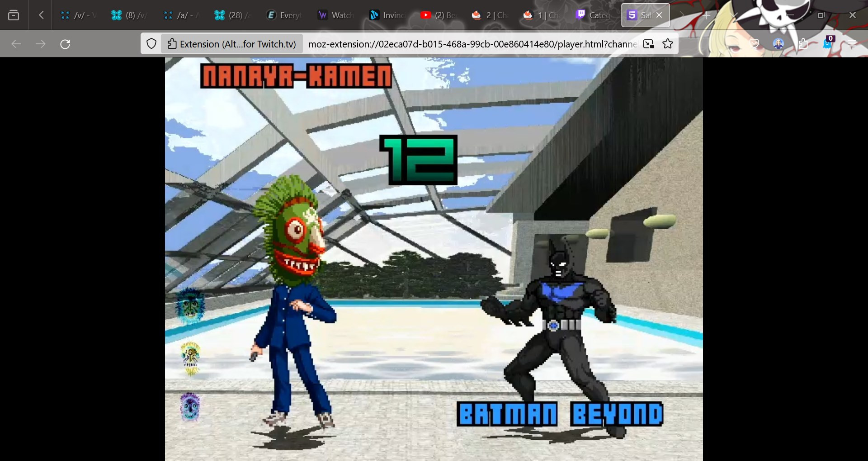Switch to the Invincible tab
Viewport: 868px width, 461px height.
(x=387, y=15)
